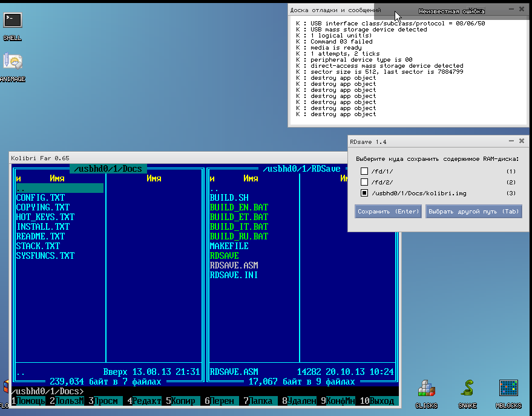Select README.TXT in left panel
Screen dimensions: 532x416
coord(40,236)
